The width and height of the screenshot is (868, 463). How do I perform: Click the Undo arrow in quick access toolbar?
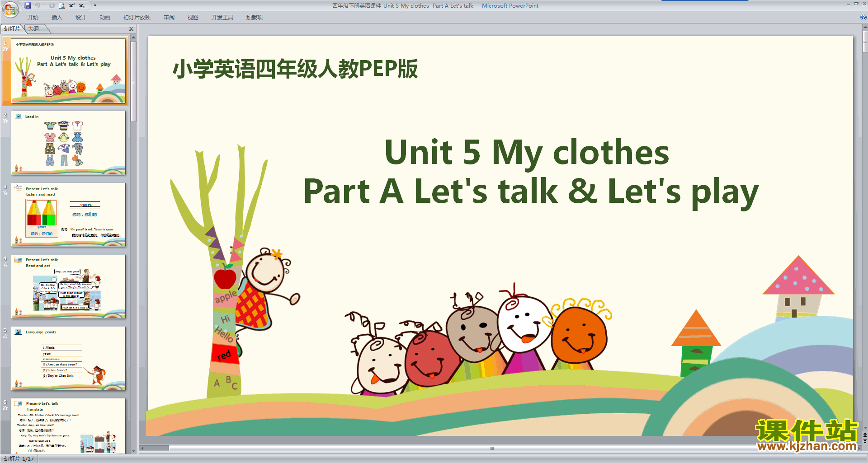point(37,5)
